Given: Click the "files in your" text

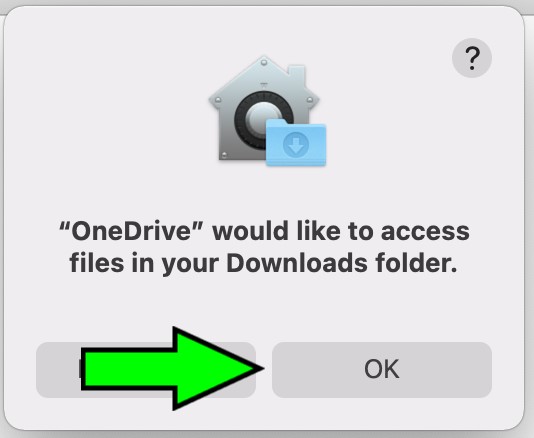Looking at the screenshot, I should pos(144,264).
